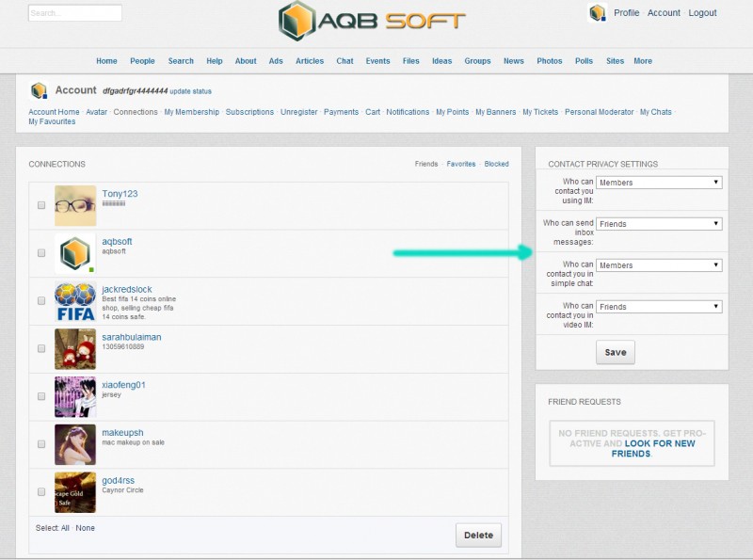The height and width of the screenshot is (560, 753).
Task: Open Events from the navigation bar
Action: pyautogui.click(x=378, y=61)
